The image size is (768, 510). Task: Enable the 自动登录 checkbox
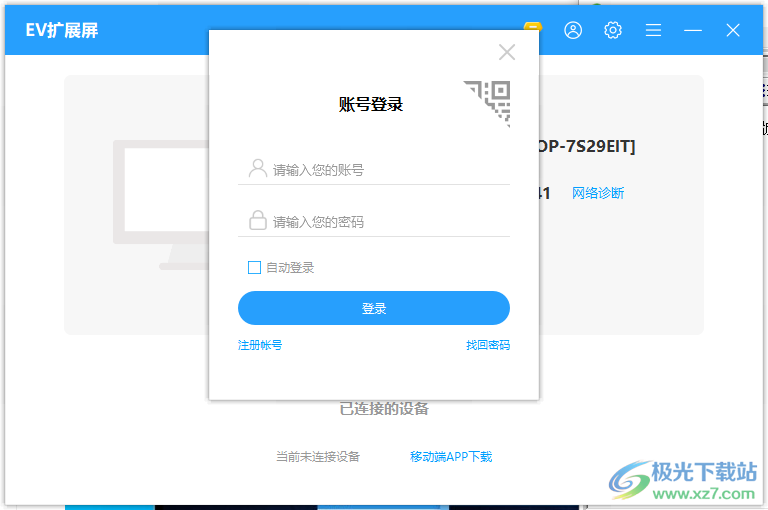click(x=254, y=267)
